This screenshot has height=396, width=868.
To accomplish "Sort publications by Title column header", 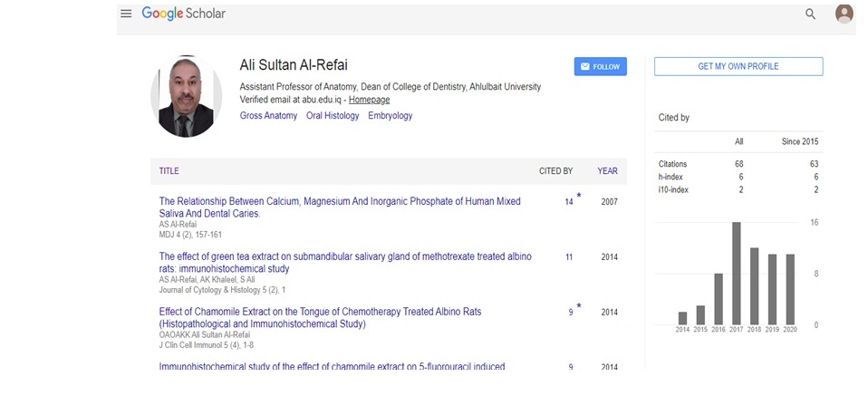I will coord(169,170).
